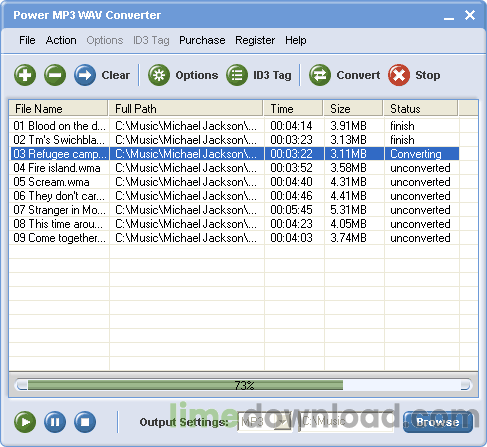Click the blue arrow Clear icon
487x447 pixels.
[x=85, y=75]
